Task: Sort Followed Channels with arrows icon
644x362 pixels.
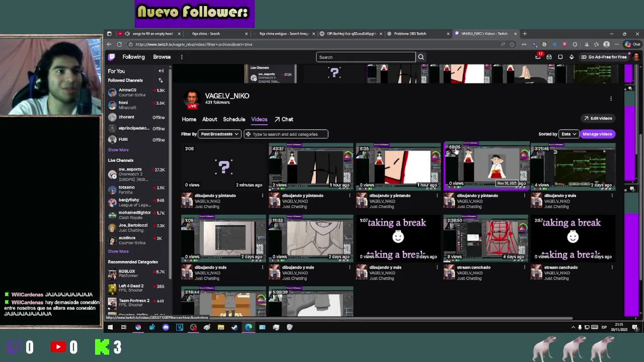Action: coord(160,80)
